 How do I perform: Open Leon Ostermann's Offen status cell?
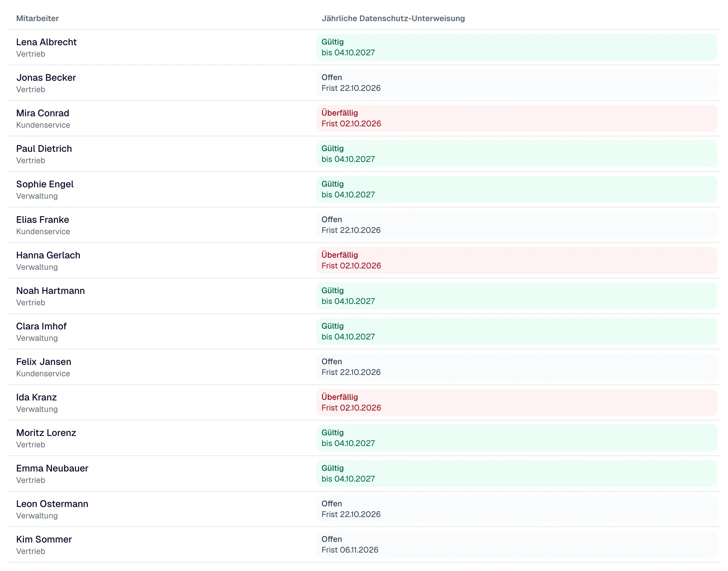(x=517, y=509)
